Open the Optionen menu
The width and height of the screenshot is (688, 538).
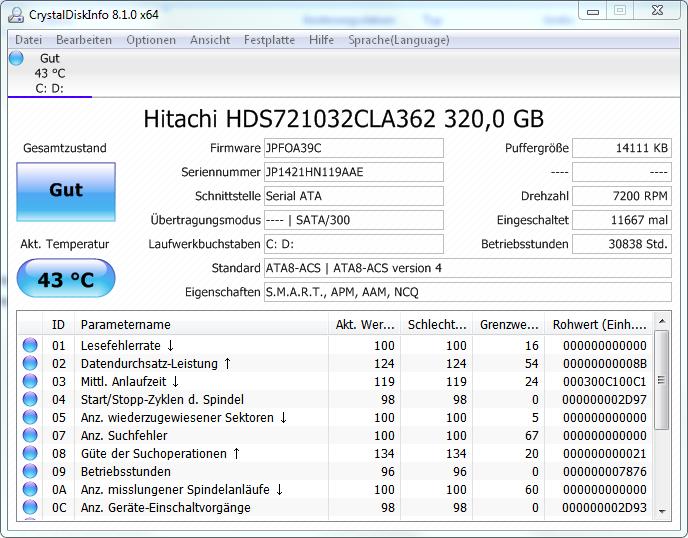pos(151,40)
